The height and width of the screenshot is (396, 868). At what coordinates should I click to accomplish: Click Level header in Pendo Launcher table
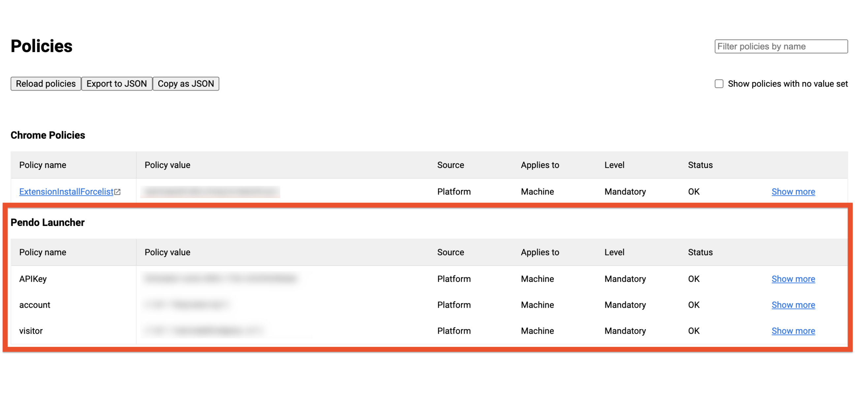tap(614, 252)
